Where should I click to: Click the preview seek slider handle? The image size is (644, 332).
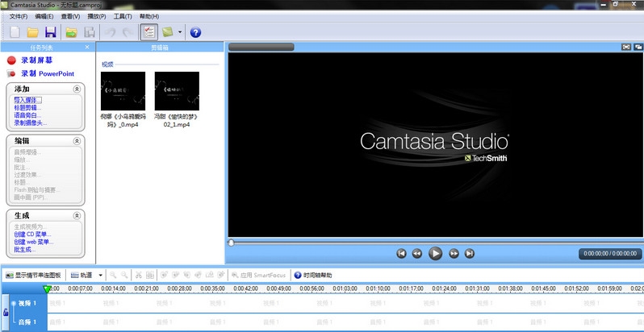coord(231,243)
